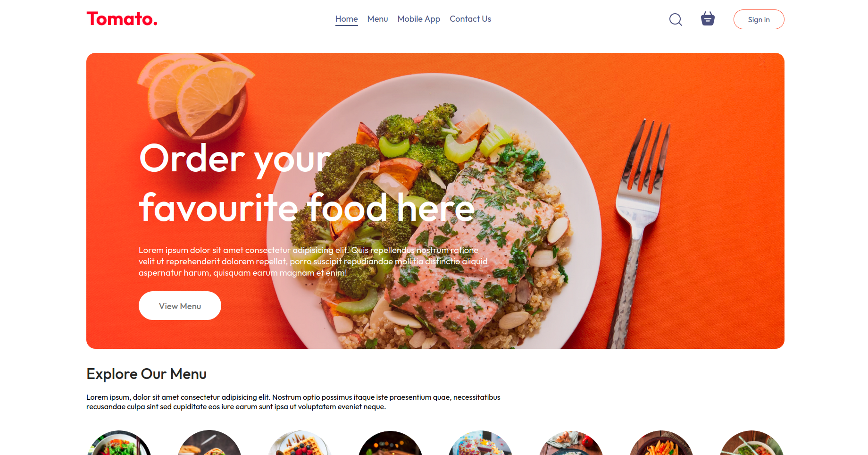This screenshot has height=455, width=868.
Task: Open the search icon in header
Action: point(676,19)
